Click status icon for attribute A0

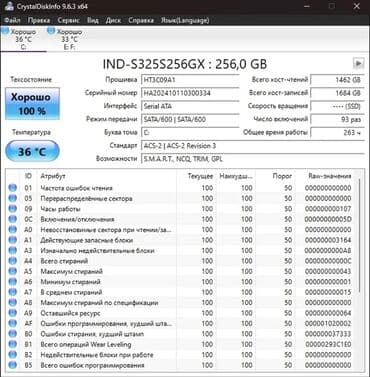(x=13, y=230)
